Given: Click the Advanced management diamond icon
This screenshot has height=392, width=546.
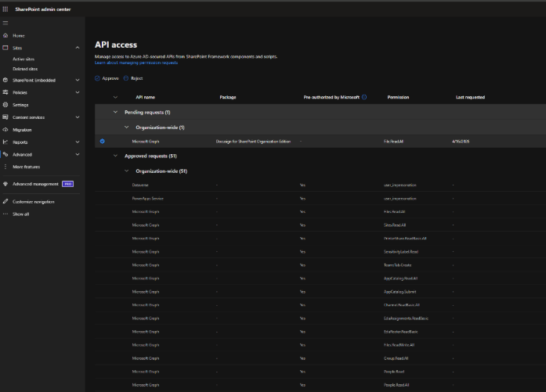Looking at the screenshot, I should coord(5,184).
